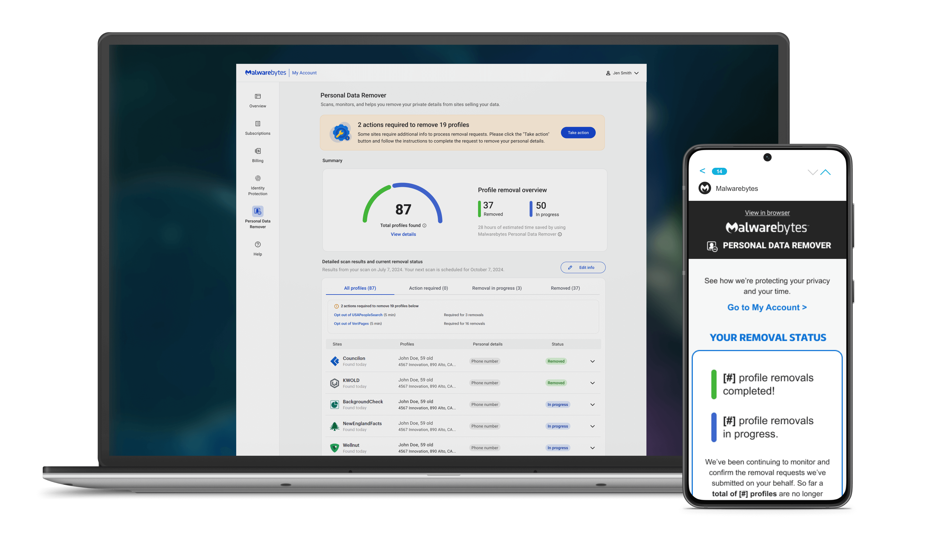Screen dimensions: 939x560
Task: Switch to Removed (37) tab
Action: pyautogui.click(x=565, y=288)
